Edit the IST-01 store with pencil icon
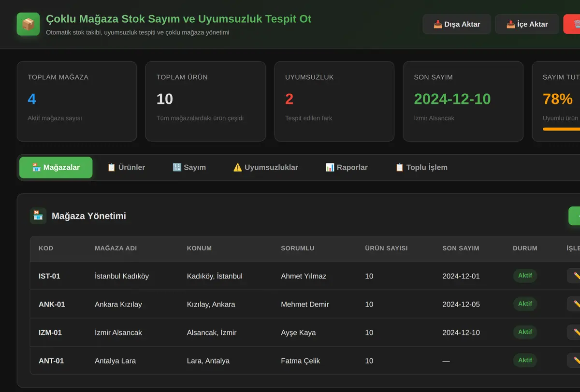The width and height of the screenshot is (580, 392). (x=574, y=276)
